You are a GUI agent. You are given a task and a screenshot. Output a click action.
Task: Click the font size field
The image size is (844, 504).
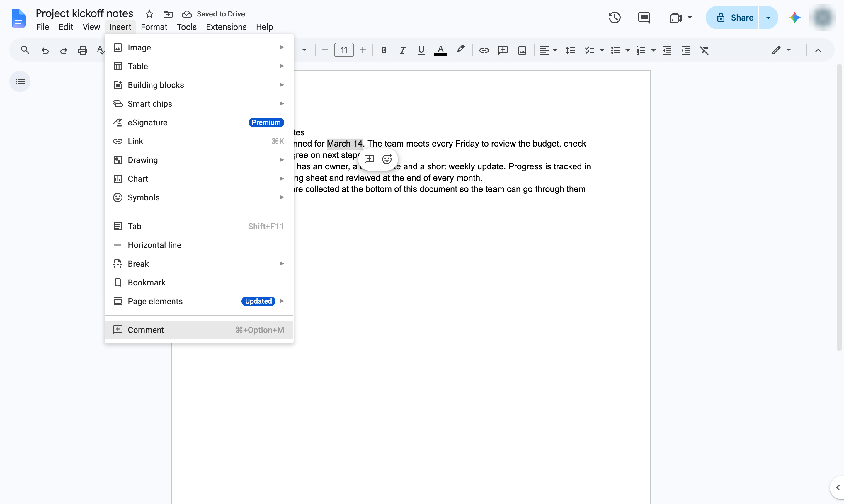coord(344,50)
